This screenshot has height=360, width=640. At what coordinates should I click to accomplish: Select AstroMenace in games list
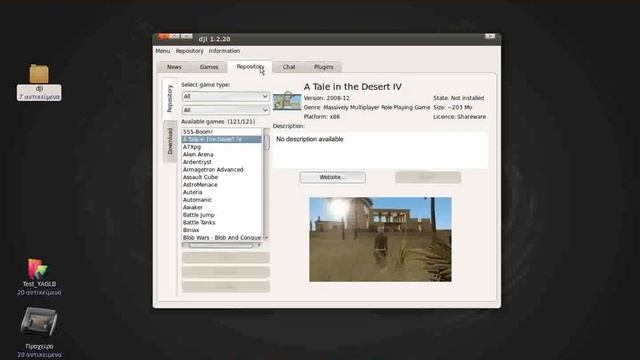click(x=222, y=184)
